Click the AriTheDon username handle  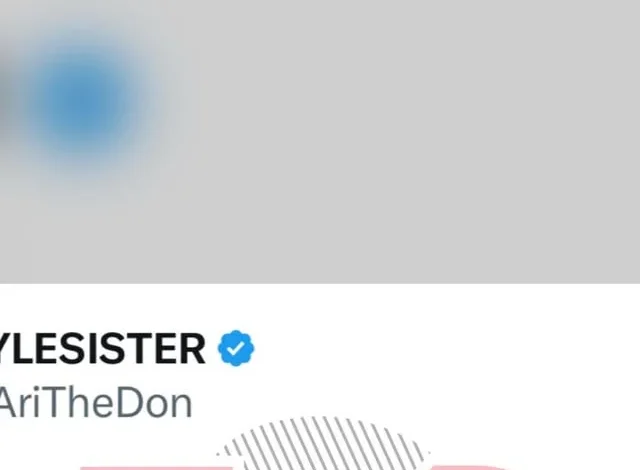95,403
